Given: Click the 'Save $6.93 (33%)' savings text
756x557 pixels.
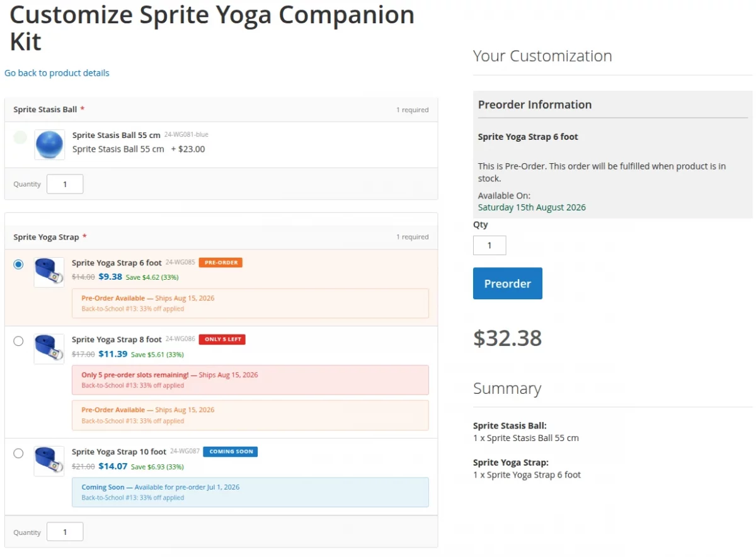Looking at the screenshot, I should (157, 467).
